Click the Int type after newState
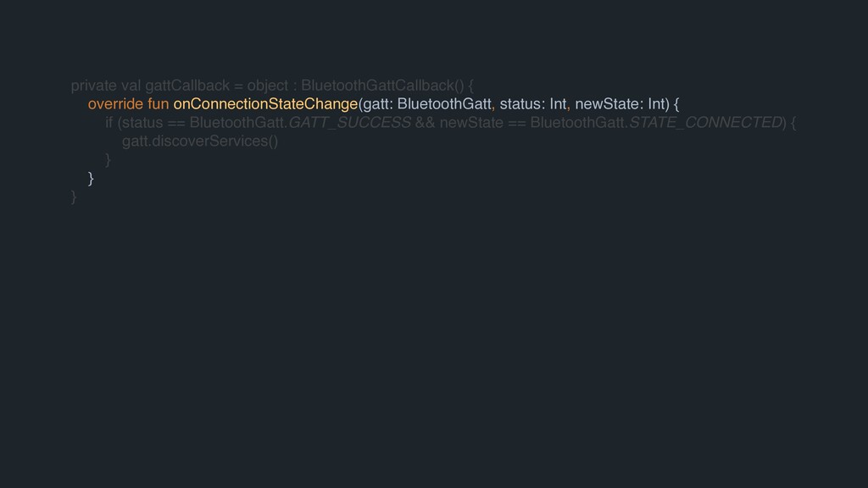The width and height of the screenshot is (868, 488). click(x=656, y=104)
